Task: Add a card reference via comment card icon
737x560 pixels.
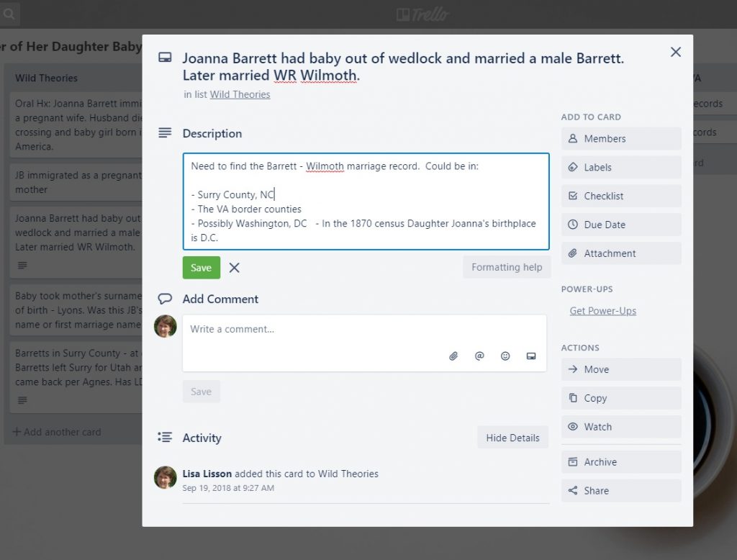Action: point(531,356)
